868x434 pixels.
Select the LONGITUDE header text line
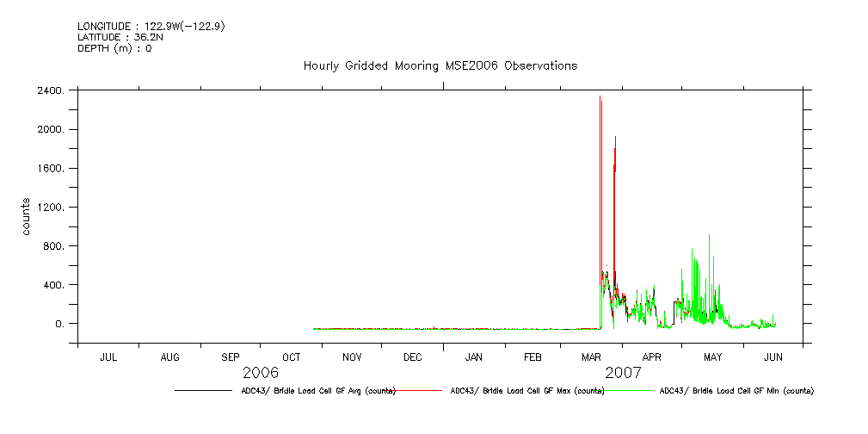151,27
